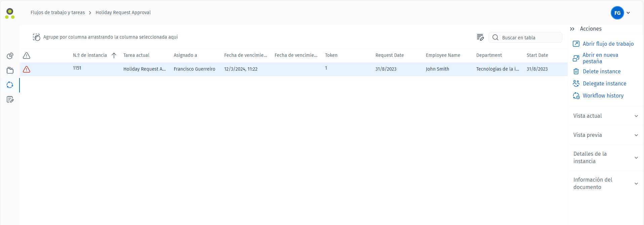This screenshot has width=644, height=225.
Task: Open the tasks checklist icon in sidebar
Action: [10, 100]
